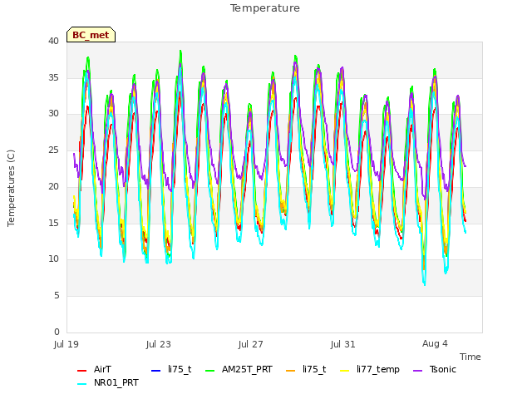The image size is (532, 399).
Task: Click the BC_met annotation label
Action: pyautogui.click(x=91, y=35)
